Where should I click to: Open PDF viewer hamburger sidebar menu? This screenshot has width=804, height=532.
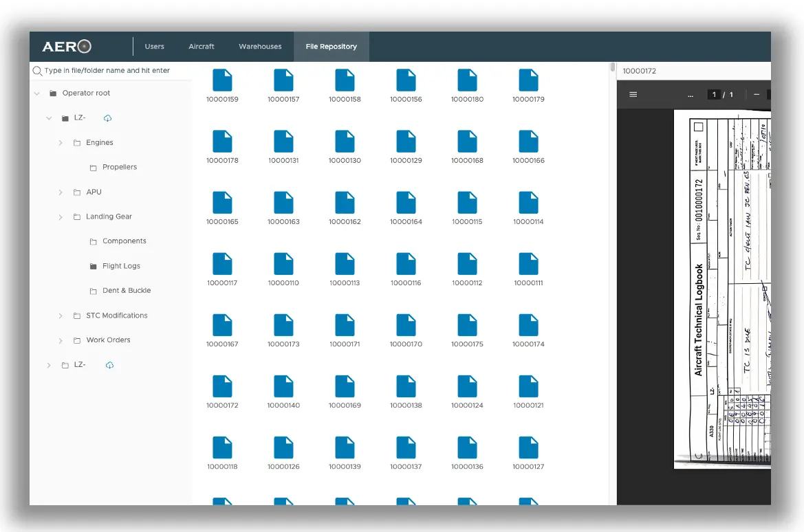pyautogui.click(x=633, y=95)
